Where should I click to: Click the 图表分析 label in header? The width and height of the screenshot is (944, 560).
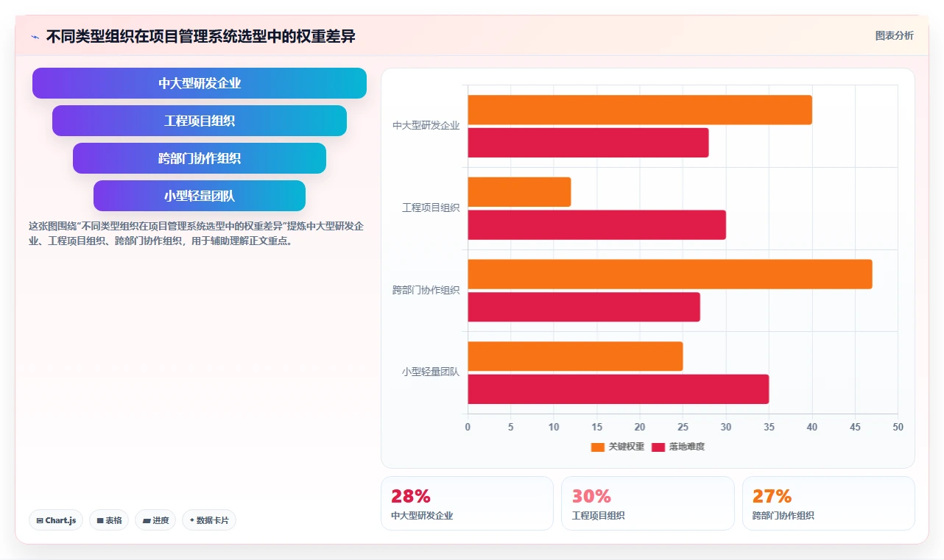[894, 35]
